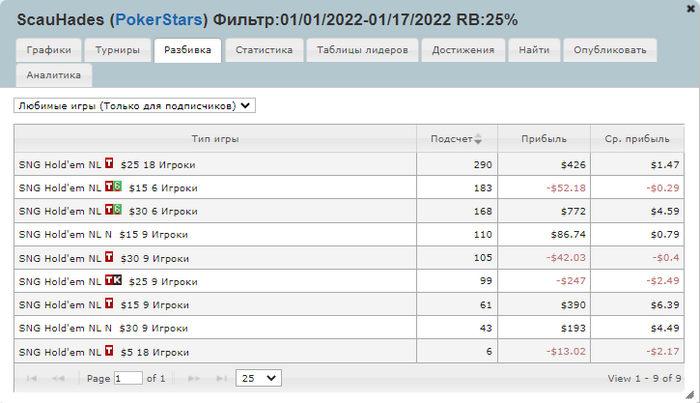Click the count value 110
The image size is (700, 403).
(x=483, y=234)
